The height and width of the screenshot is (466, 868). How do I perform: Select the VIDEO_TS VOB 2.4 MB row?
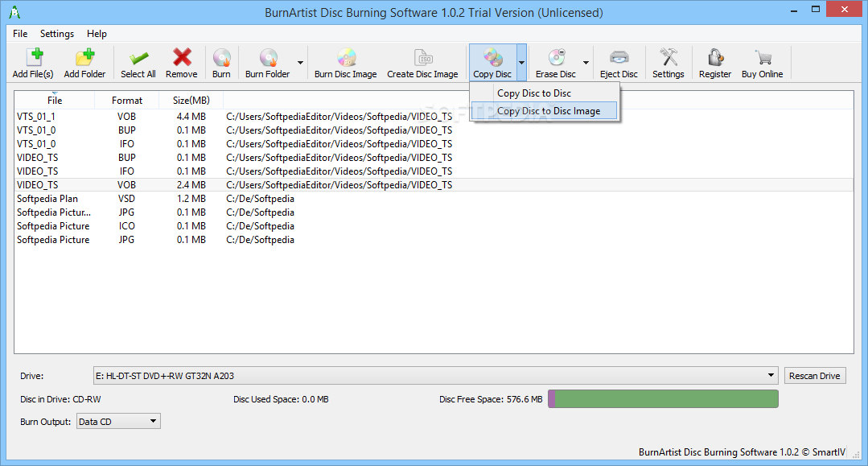click(x=434, y=185)
